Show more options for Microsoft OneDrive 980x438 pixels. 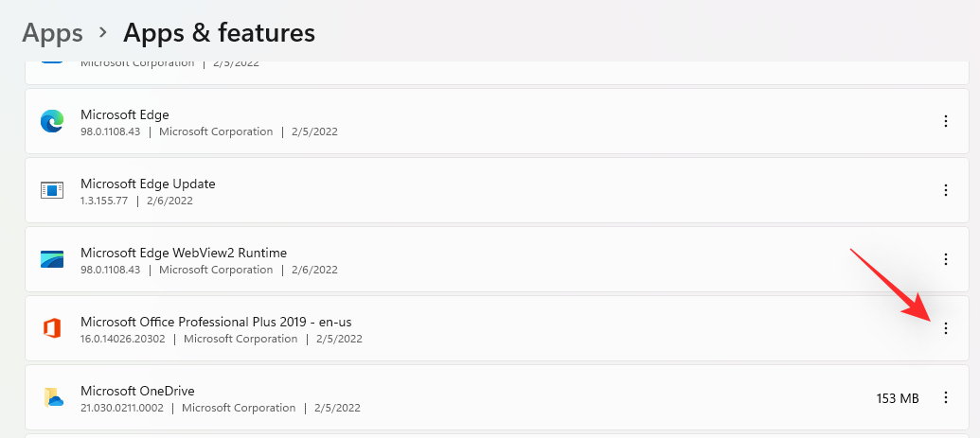click(945, 397)
